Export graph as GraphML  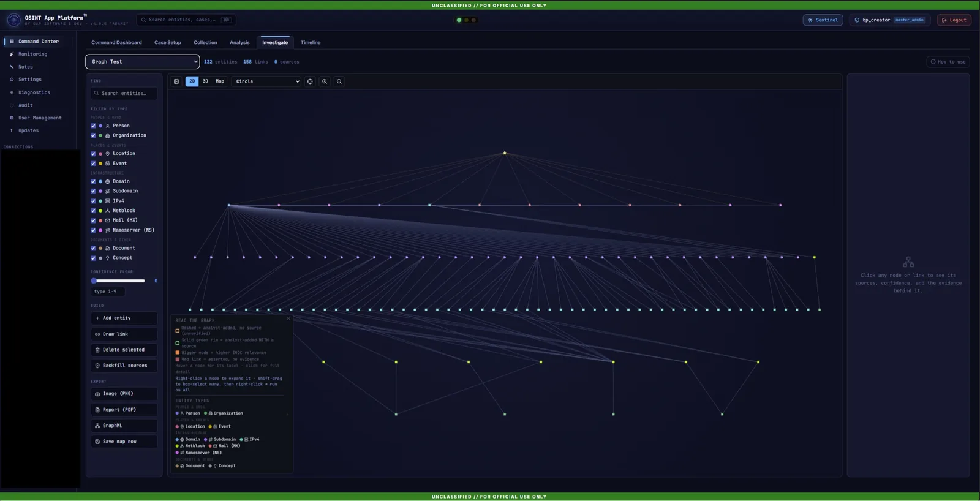point(124,426)
